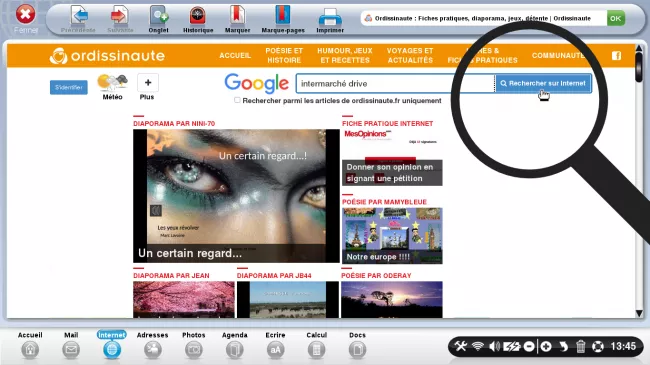Open the Mail app
This screenshot has width=650, height=365.
71,345
